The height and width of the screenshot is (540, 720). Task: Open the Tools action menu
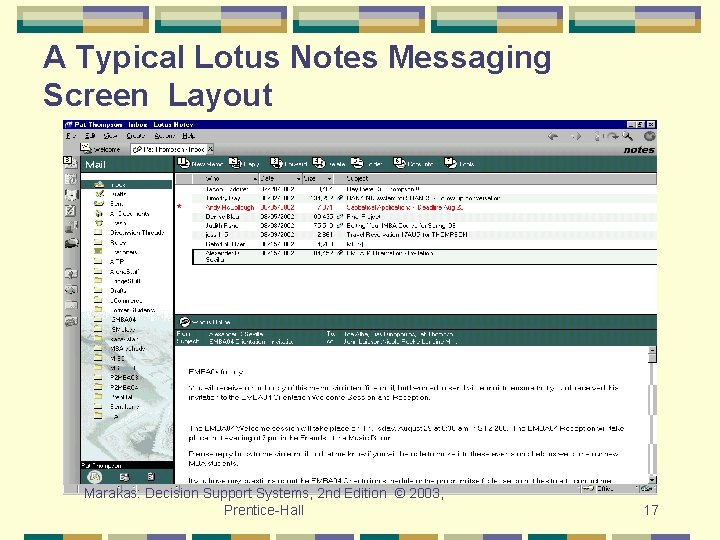(x=459, y=163)
